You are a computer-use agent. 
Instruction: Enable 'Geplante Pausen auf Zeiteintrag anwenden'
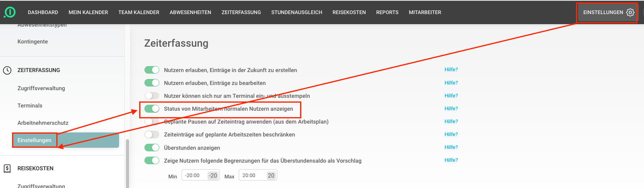(152, 122)
